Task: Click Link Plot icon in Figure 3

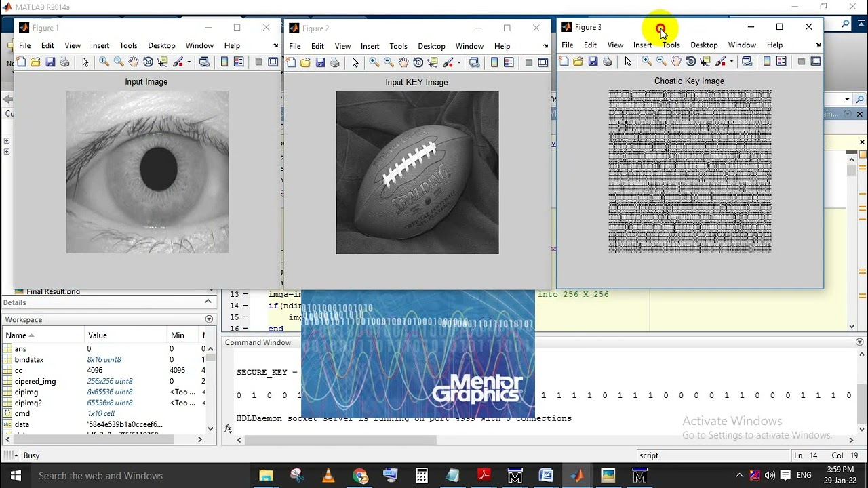Action: 747,61
